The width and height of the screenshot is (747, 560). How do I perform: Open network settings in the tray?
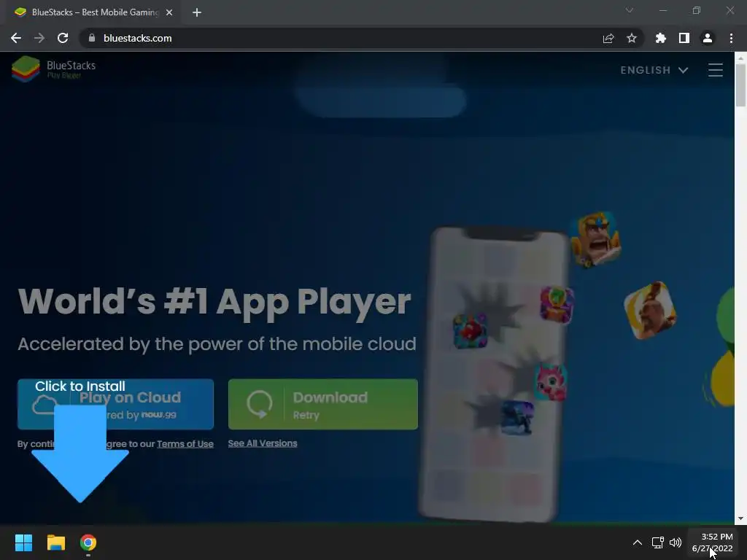coord(658,542)
